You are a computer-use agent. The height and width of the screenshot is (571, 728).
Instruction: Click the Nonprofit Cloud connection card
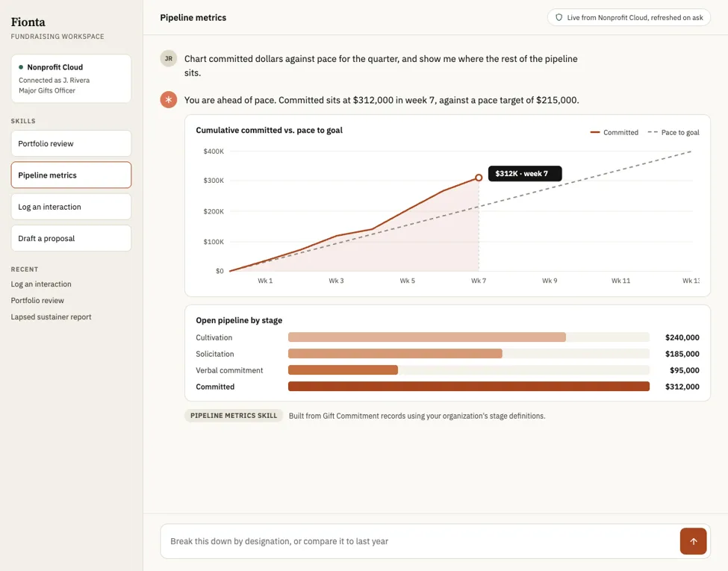tap(71, 78)
